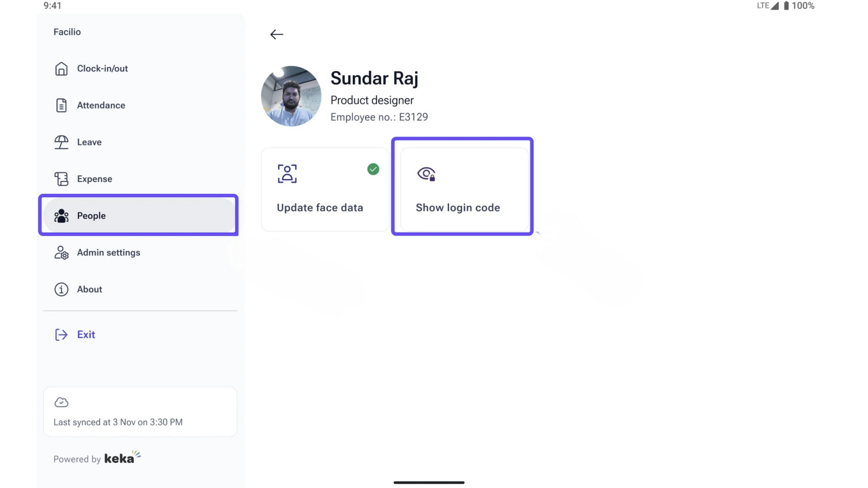This screenshot has height=488, width=868.
Task: Click the green checkmark on face data
Action: (x=373, y=169)
